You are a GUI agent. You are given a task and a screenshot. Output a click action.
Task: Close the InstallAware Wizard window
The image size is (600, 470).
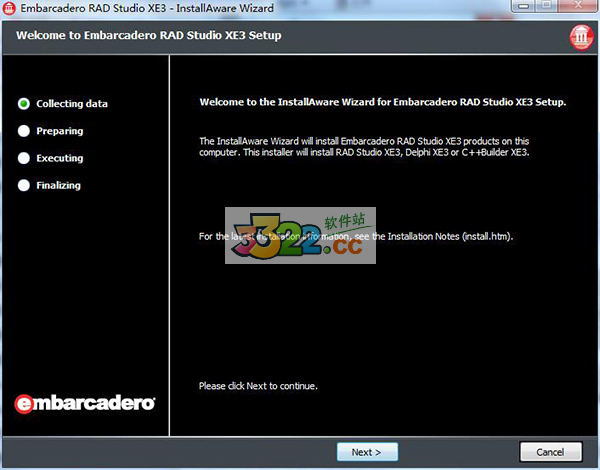click(x=578, y=6)
